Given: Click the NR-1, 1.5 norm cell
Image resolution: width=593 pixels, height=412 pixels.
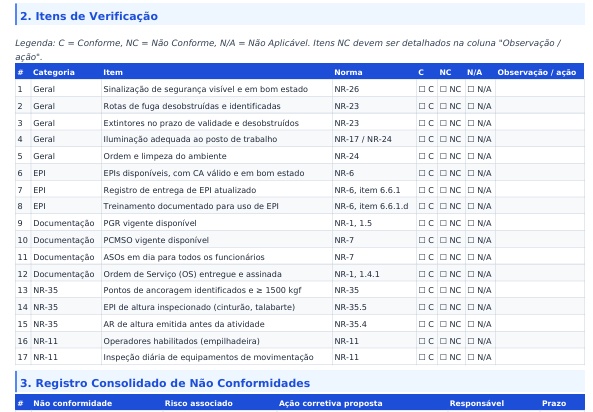Looking at the screenshot, I should tap(374, 223).
